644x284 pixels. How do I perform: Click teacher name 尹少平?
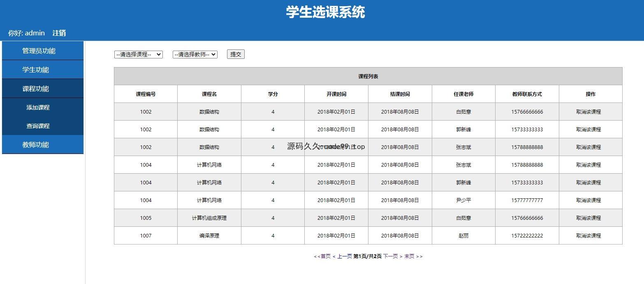point(463,200)
